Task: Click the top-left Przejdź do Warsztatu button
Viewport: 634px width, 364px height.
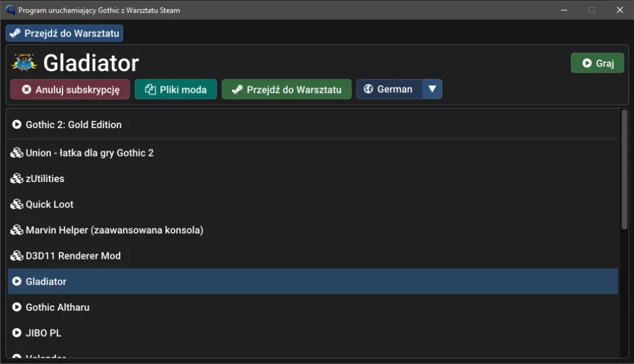Action: click(64, 33)
